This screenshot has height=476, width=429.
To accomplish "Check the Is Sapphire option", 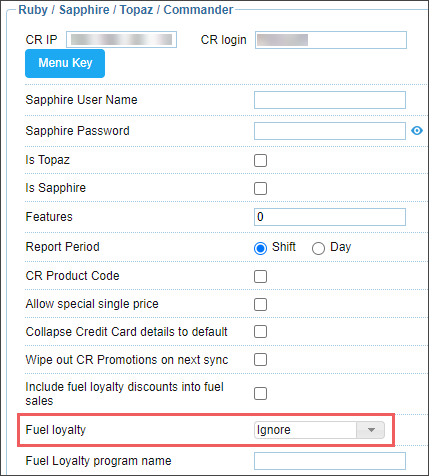I will (x=260, y=188).
